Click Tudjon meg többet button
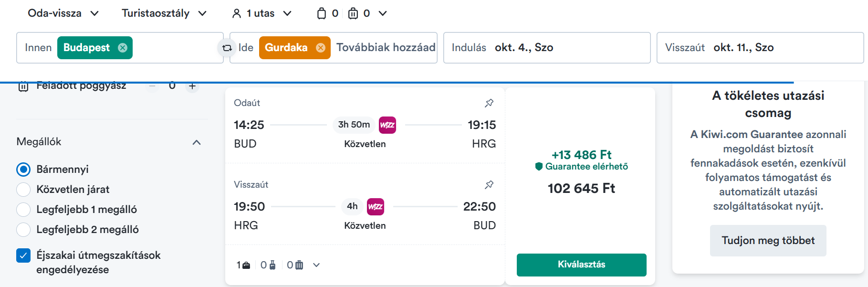 (768, 241)
